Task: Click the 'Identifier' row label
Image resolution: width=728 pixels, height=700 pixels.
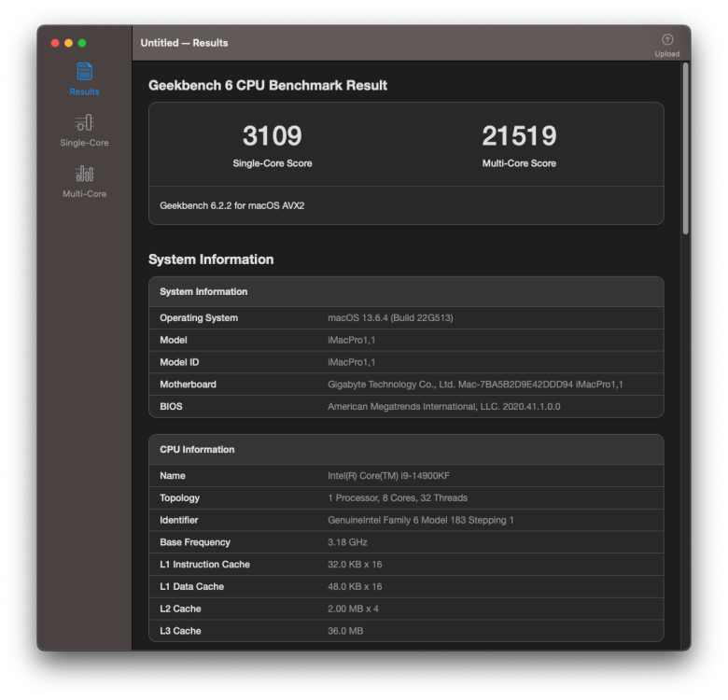Action: [179, 521]
